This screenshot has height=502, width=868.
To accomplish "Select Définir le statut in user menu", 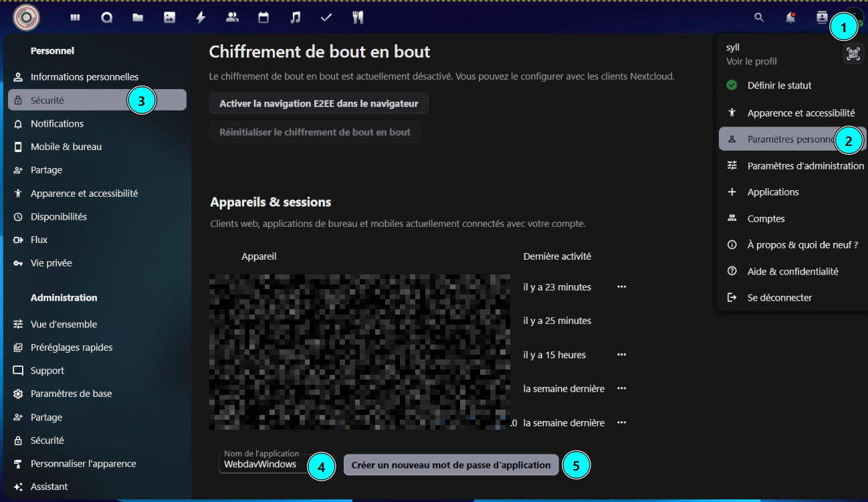I will click(x=779, y=86).
